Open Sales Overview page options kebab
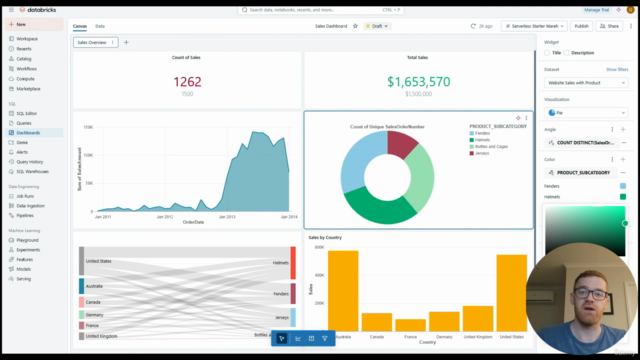Image resolution: width=640 pixels, height=360 pixels. (x=113, y=42)
